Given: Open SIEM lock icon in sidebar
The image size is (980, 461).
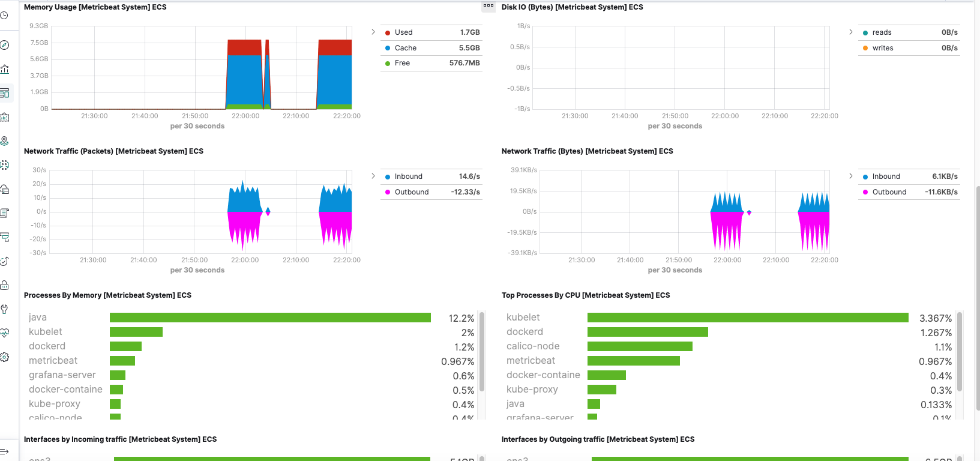Looking at the screenshot, I should (x=4, y=285).
